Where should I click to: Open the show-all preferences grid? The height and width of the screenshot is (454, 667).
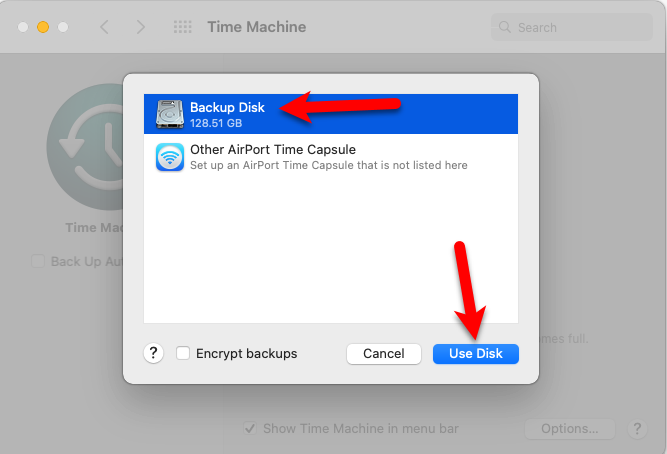click(183, 27)
